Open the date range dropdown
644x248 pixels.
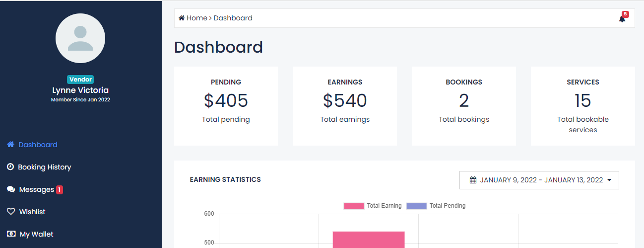[539, 180]
